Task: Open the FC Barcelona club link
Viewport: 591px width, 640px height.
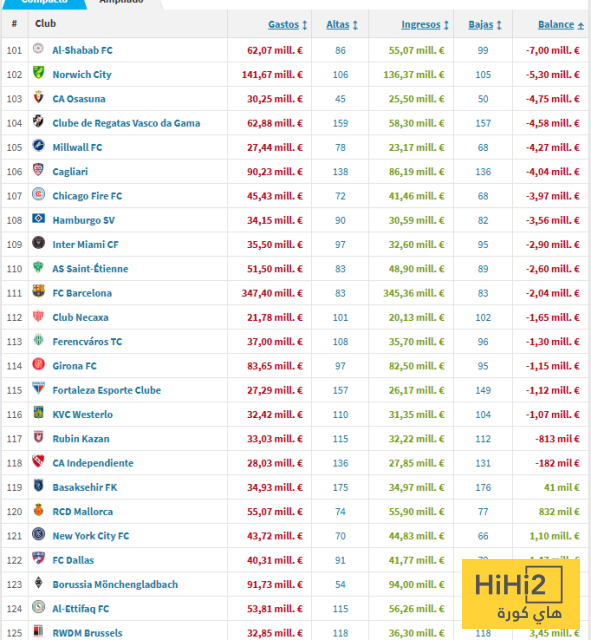Action: 82,293
